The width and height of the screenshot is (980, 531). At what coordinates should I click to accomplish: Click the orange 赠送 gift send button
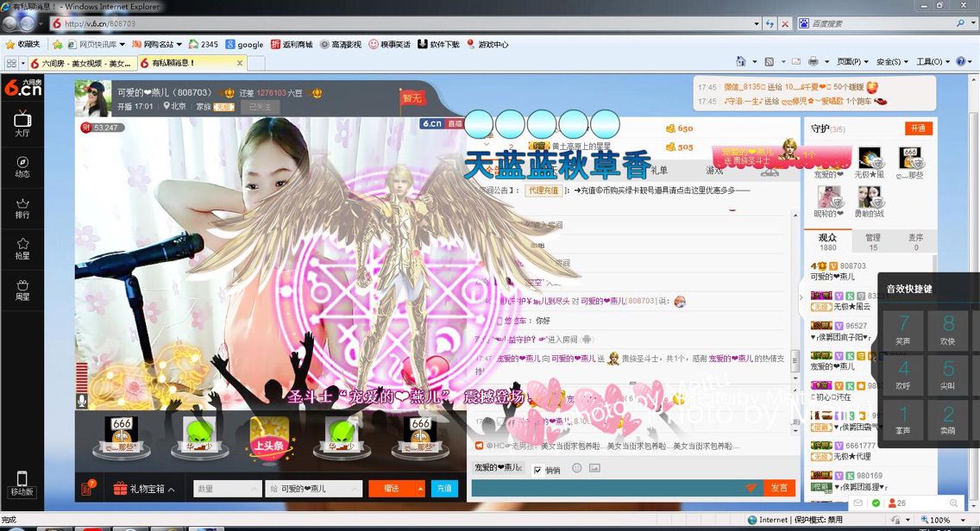[x=392, y=489]
